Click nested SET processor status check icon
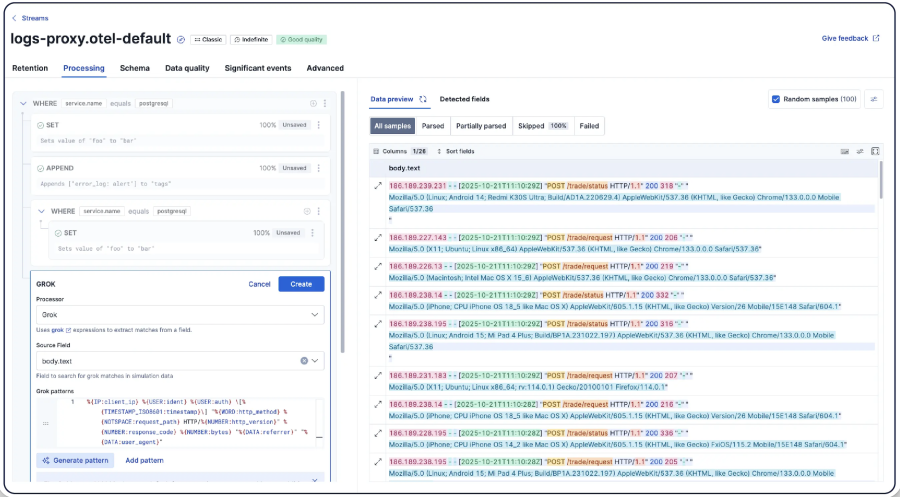This screenshot has width=900, height=497. click(58, 233)
